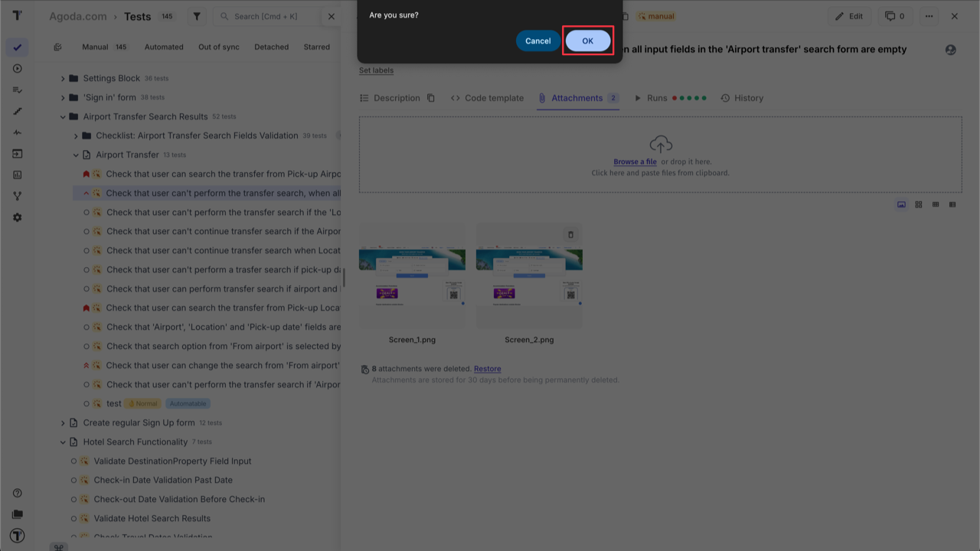
Task: Delete Screen_2.png using its trash icon
Action: (x=570, y=234)
